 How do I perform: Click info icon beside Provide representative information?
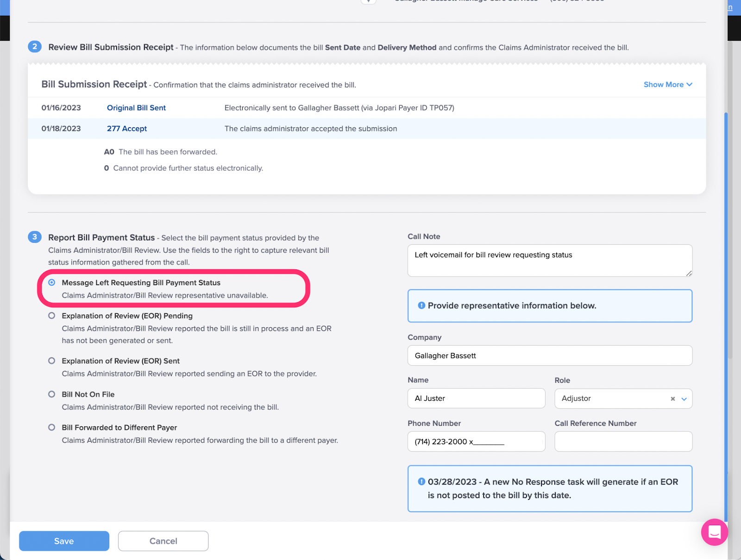pos(421,305)
